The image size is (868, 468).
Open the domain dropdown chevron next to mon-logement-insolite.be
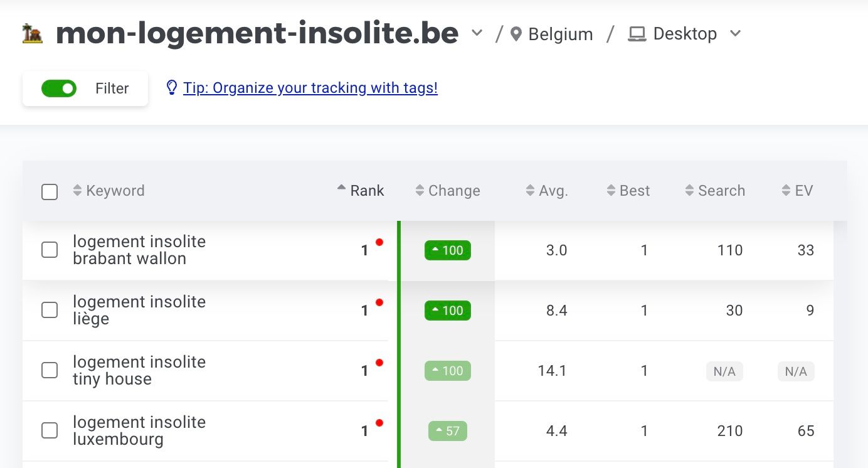477,33
